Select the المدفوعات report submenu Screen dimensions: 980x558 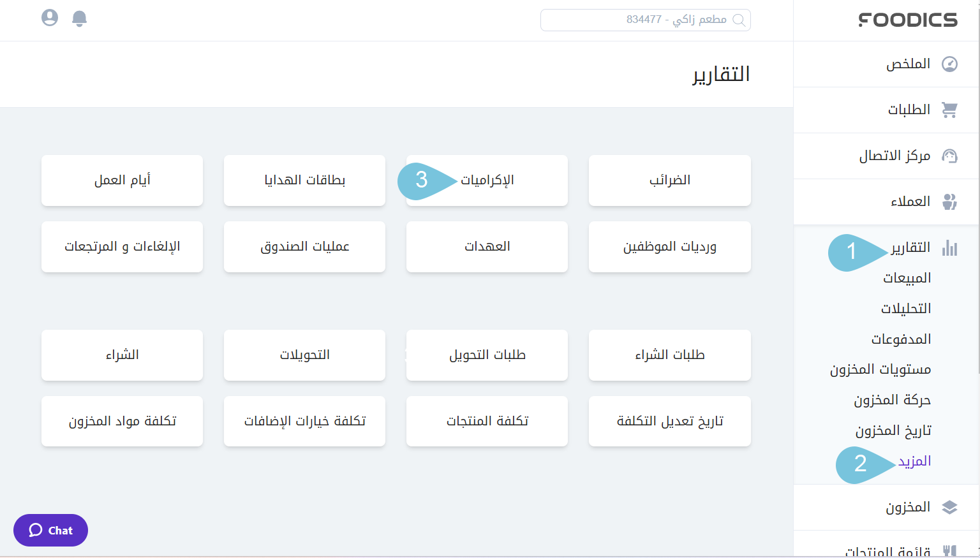pyautogui.click(x=901, y=339)
